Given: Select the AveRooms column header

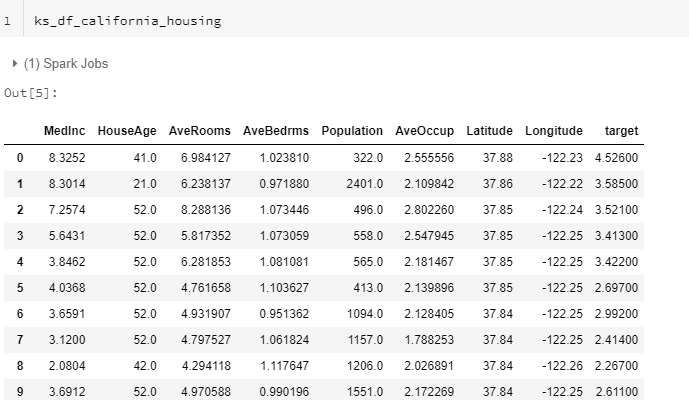Looking at the screenshot, I should pos(199,131).
